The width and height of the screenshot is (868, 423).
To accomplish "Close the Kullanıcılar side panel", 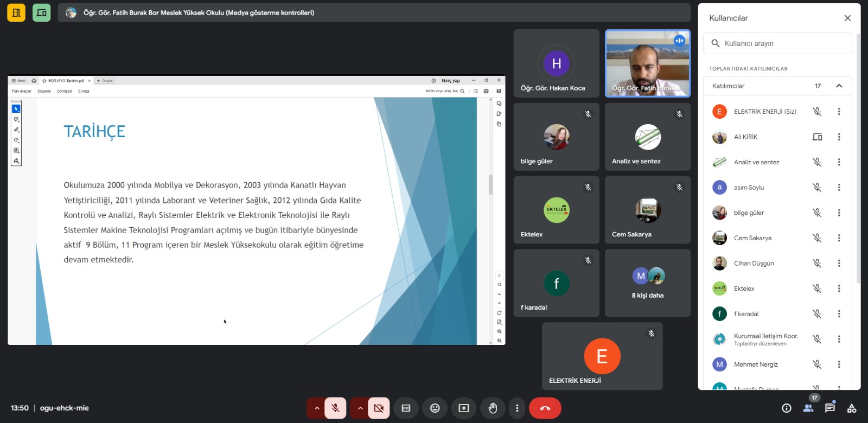I will 847,18.
